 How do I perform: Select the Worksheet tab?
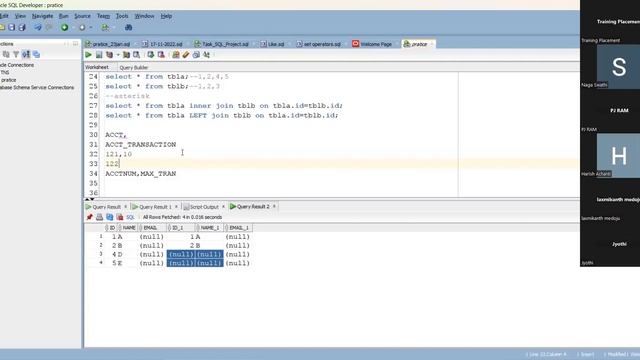point(97,67)
